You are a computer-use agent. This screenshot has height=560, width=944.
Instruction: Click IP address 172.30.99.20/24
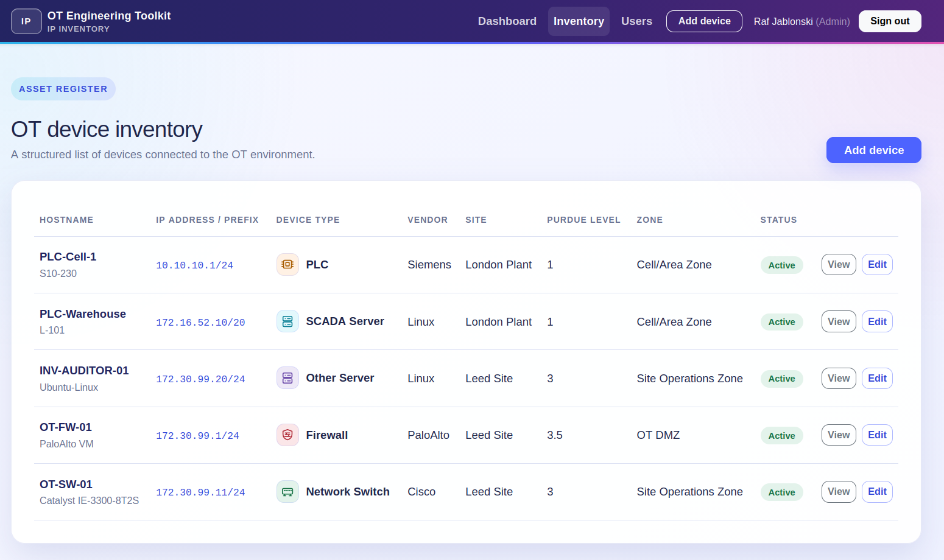pyautogui.click(x=200, y=379)
